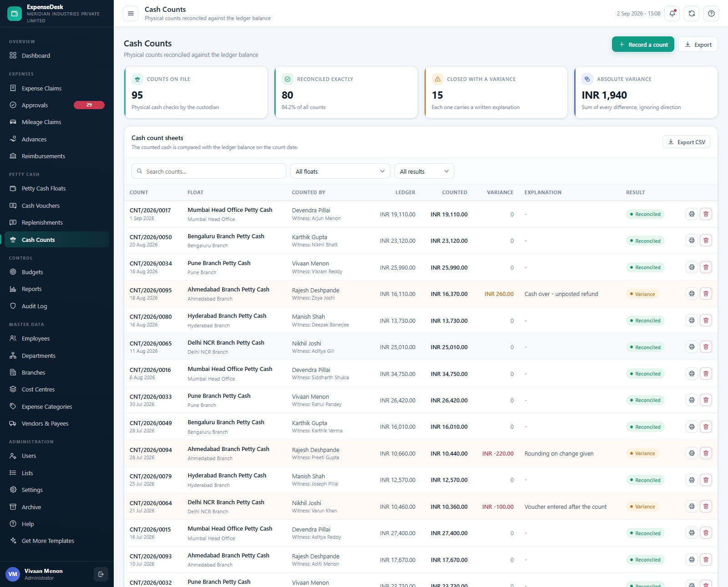Open the notifications bell
Screen dimensions: 728x587
click(x=672, y=14)
